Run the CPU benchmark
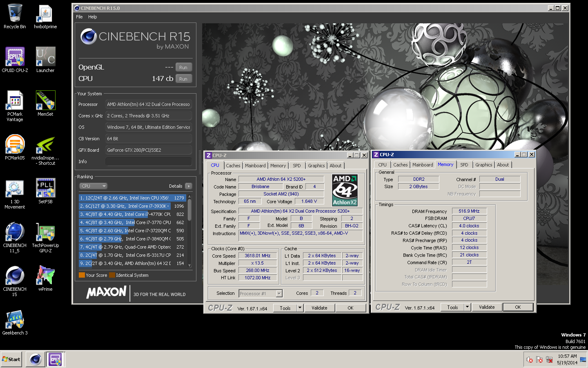 point(183,79)
